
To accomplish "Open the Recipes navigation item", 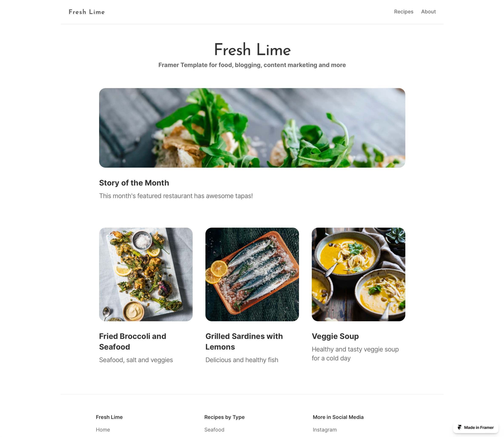I will 404,12.
